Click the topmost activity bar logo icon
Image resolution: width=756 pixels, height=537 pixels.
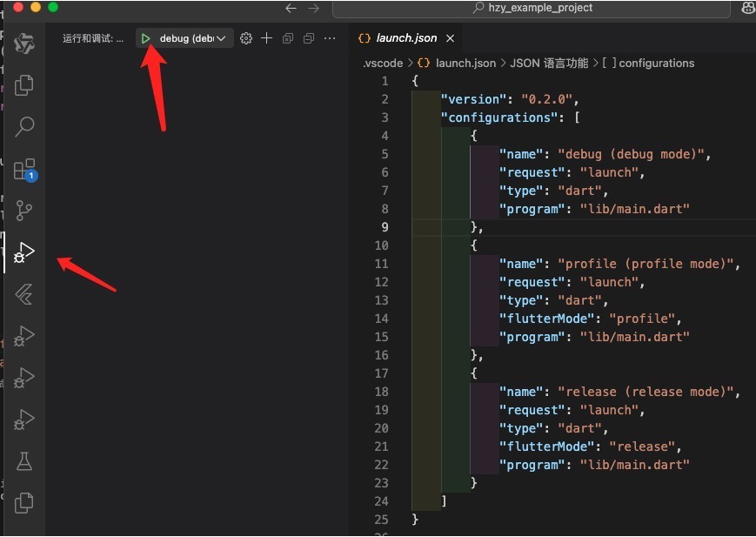coord(24,44)
